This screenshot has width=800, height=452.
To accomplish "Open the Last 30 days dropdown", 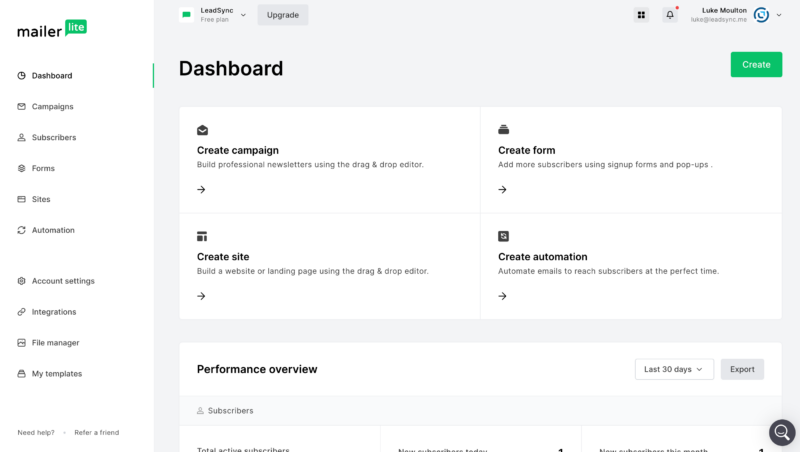I will tap(674, 369).
